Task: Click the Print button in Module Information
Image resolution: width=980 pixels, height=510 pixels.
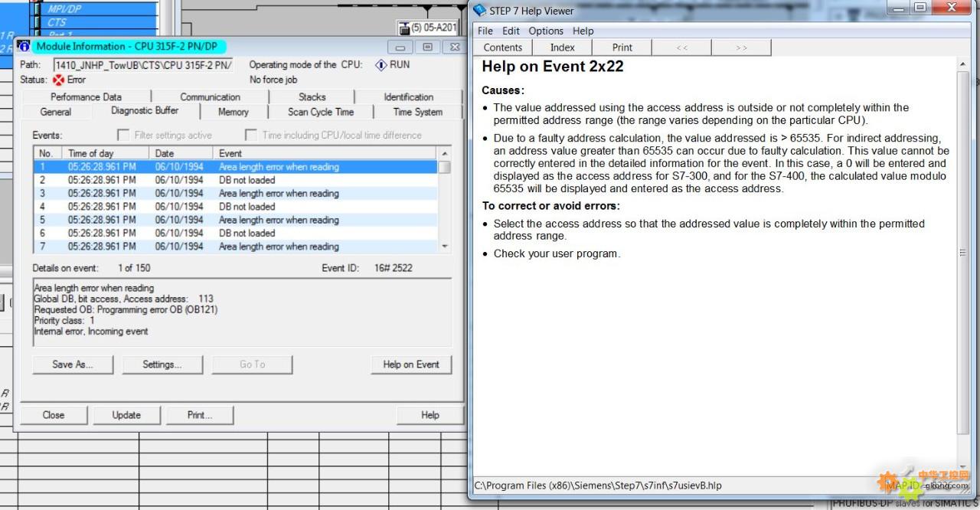Action: (199, 415)
